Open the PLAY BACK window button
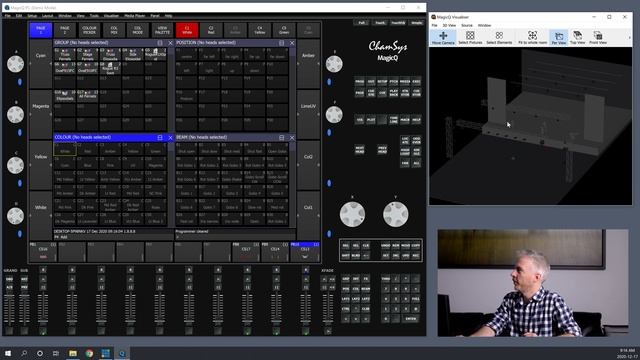The image size is (640, 360). click(393, 93)
